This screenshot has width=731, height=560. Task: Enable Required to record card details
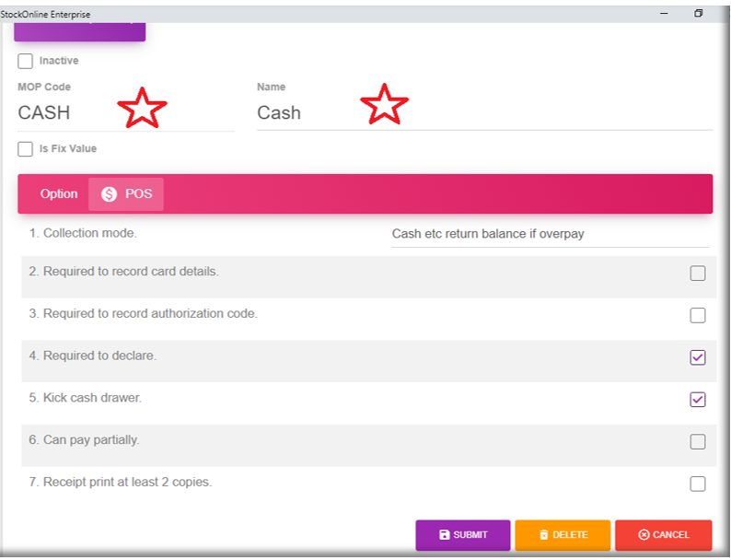point(698,274)
